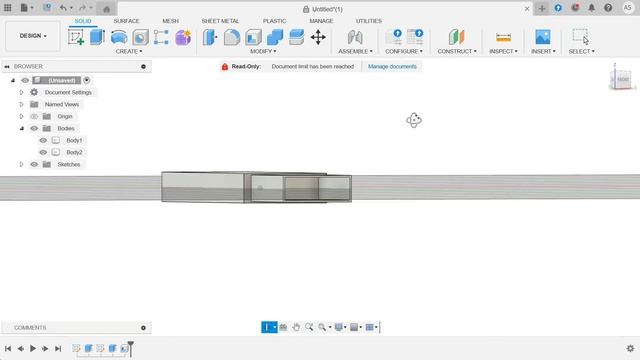Expand Named Views node
Screen dimensions: 640x360
pyautogui.click(x=21, y=104)
